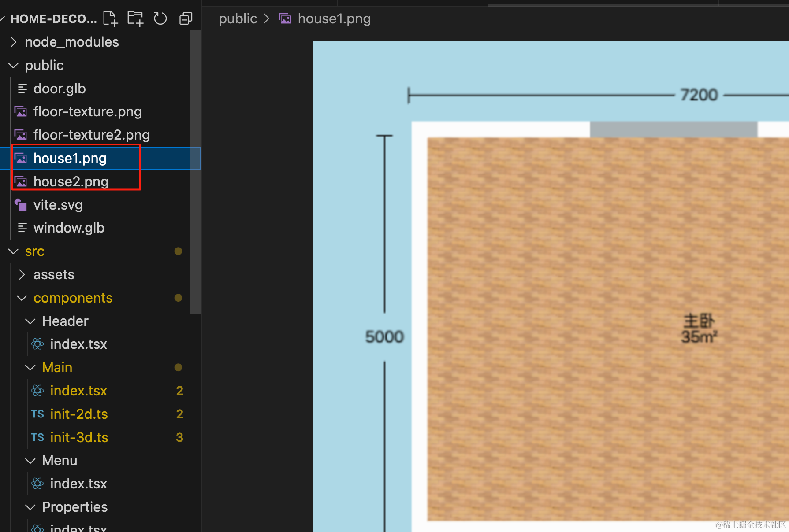Click React icon beside Menu index.tsx
Screen dimensions: 789x532
[37, 484]
